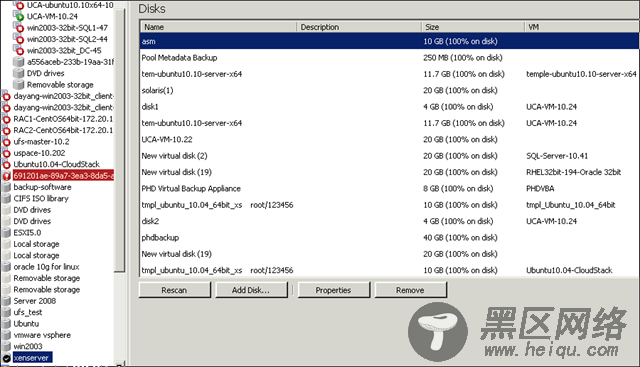
Task: Click the RHEL32bit-194-Oracle 32bit VM cell
Action: (573, 172)
